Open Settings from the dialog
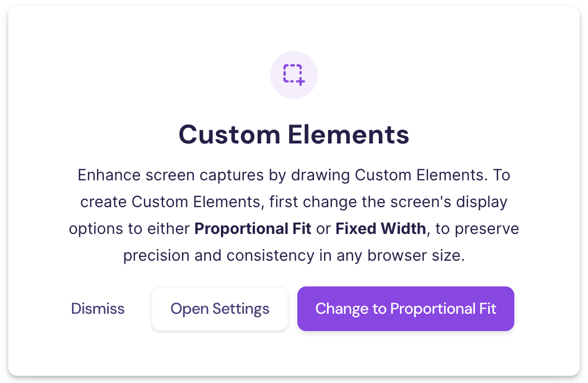This screenshot has width=588, height=383. (x=220, y=309)
